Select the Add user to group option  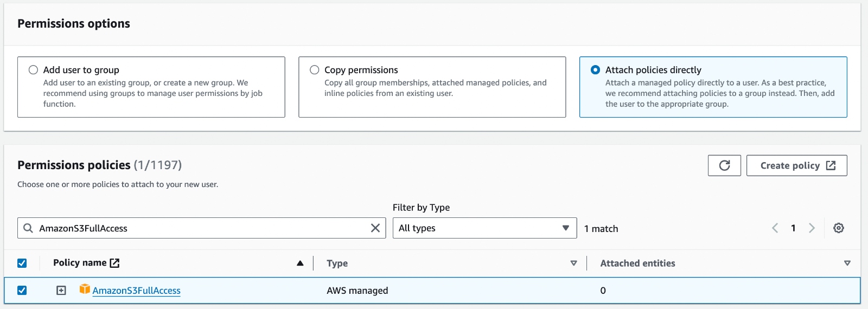coord(34,70)
